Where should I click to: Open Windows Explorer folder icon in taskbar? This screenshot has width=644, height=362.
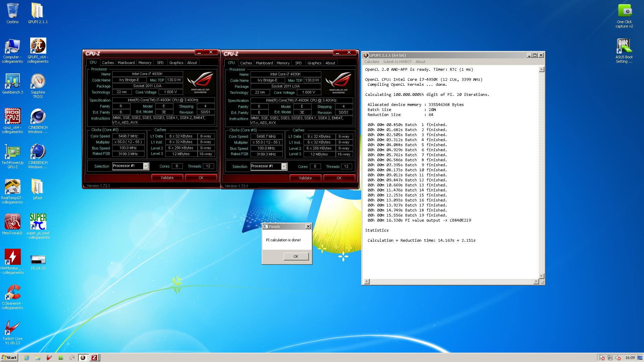pyautogui.click(x=38, y=358)
